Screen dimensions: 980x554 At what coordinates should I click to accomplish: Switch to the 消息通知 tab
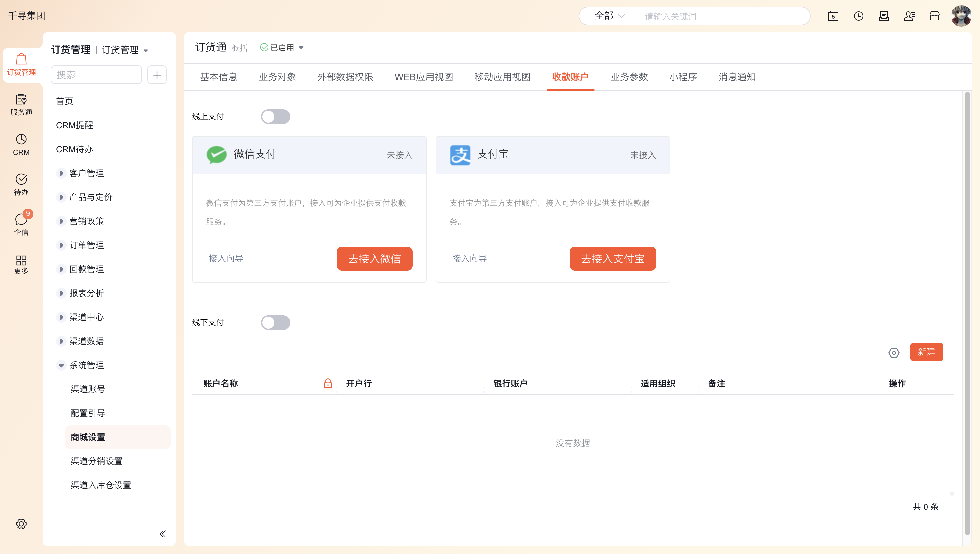coord(737,77)
